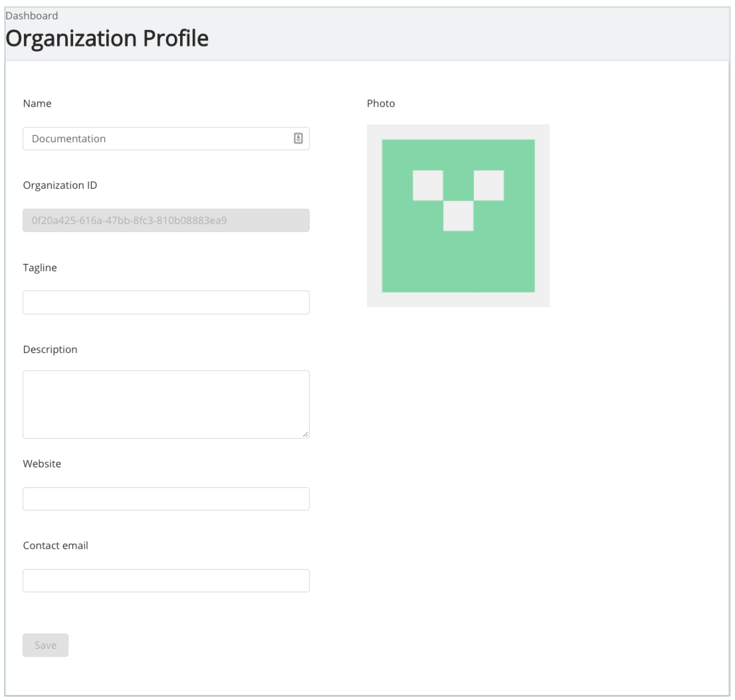Viewport: 735px width, 700px height.
Task: Click the autofill contact icon in Name field
Action: click(298, 138)
